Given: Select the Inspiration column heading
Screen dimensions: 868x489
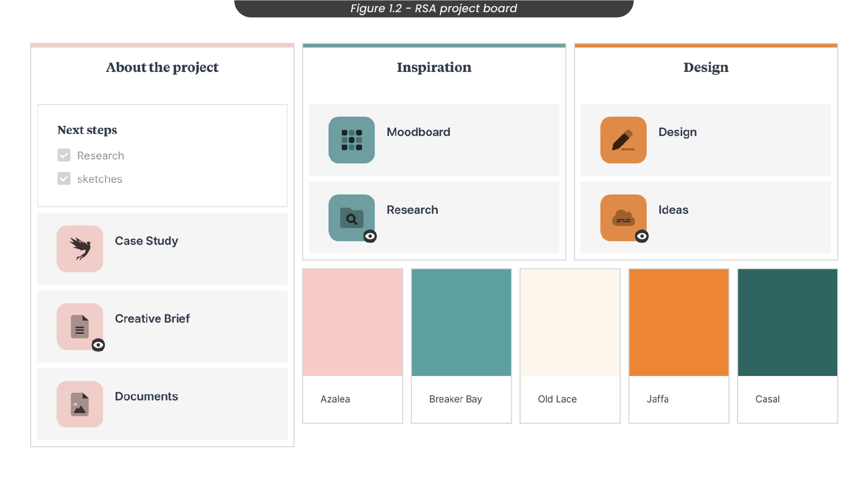Looking at the screenshot, I should coord(434,67).
